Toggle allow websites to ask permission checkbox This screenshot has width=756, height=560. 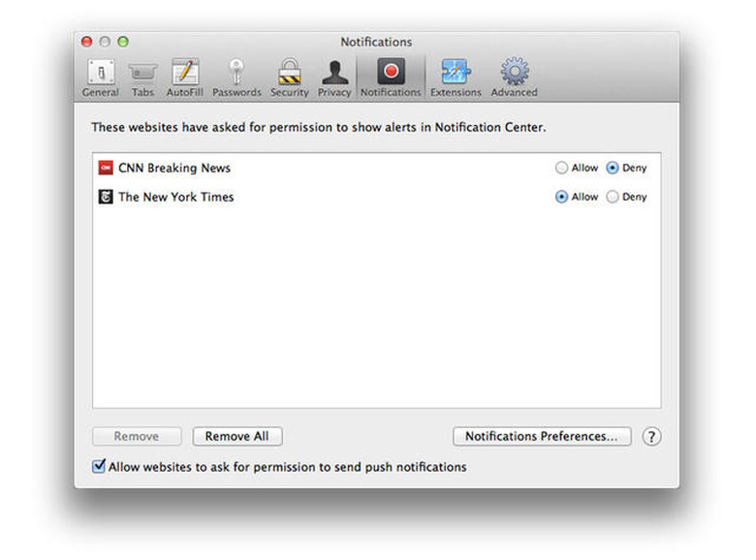click(98, 466)
